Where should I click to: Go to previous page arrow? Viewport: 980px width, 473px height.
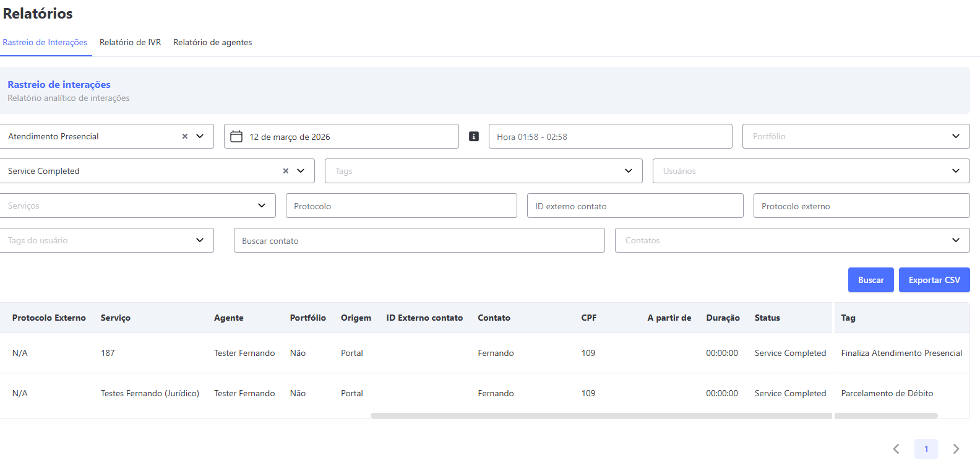[896, 449]
